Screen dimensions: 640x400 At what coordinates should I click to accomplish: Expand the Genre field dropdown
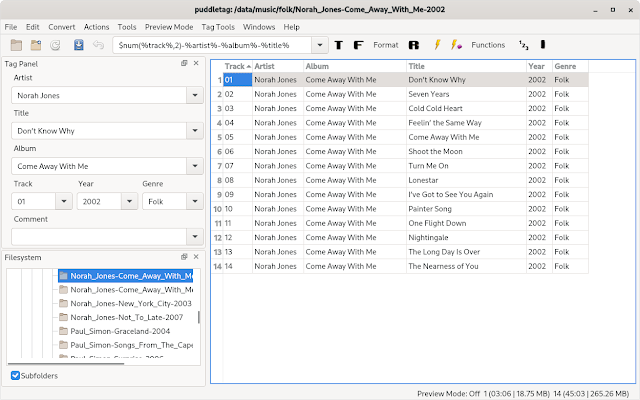click(195, 201)
